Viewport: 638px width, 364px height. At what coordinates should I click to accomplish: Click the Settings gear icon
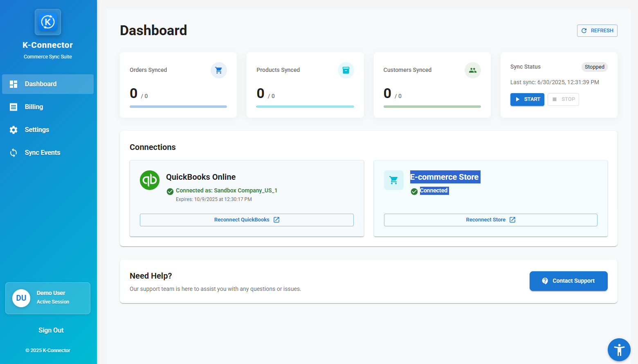point(13,130)
